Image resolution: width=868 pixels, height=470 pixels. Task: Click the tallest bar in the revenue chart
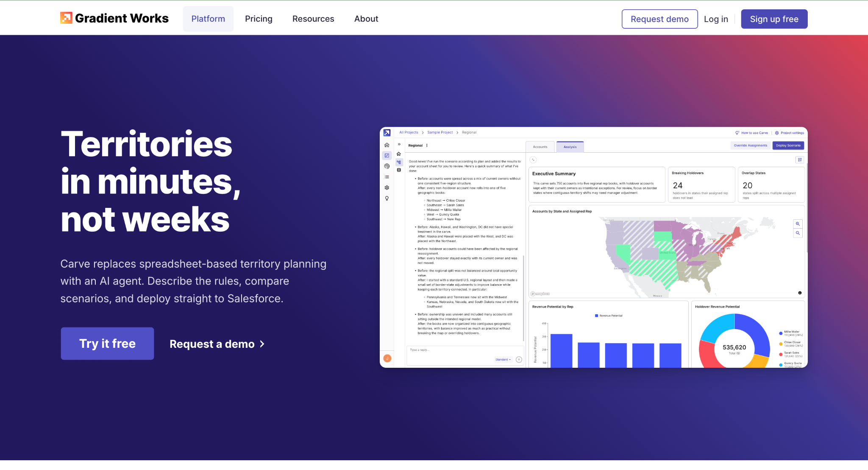tap(561, 350)
